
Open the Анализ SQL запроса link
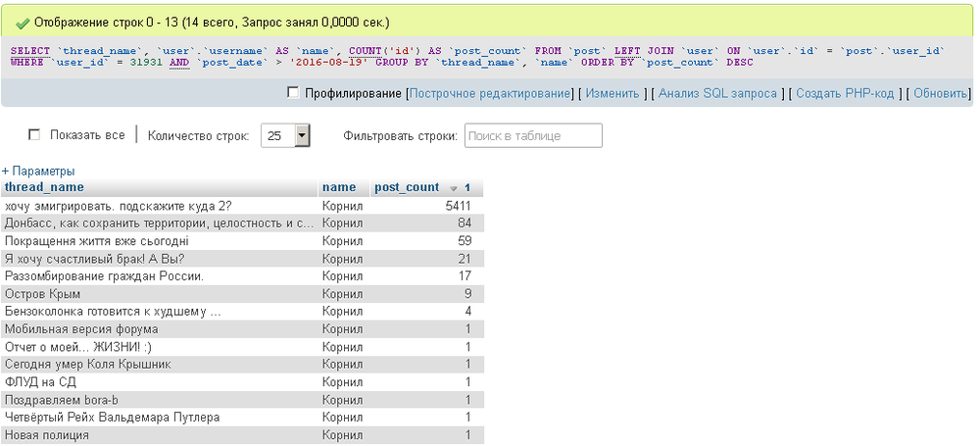717,94
